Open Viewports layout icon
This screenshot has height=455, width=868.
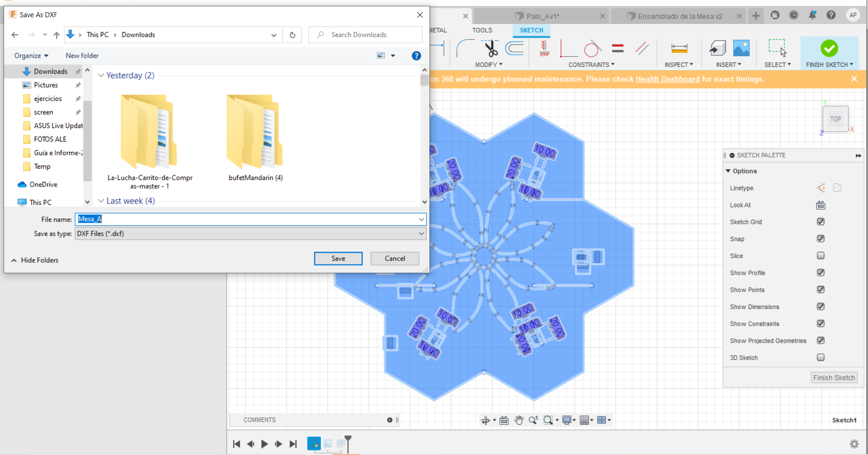(601, 420)
